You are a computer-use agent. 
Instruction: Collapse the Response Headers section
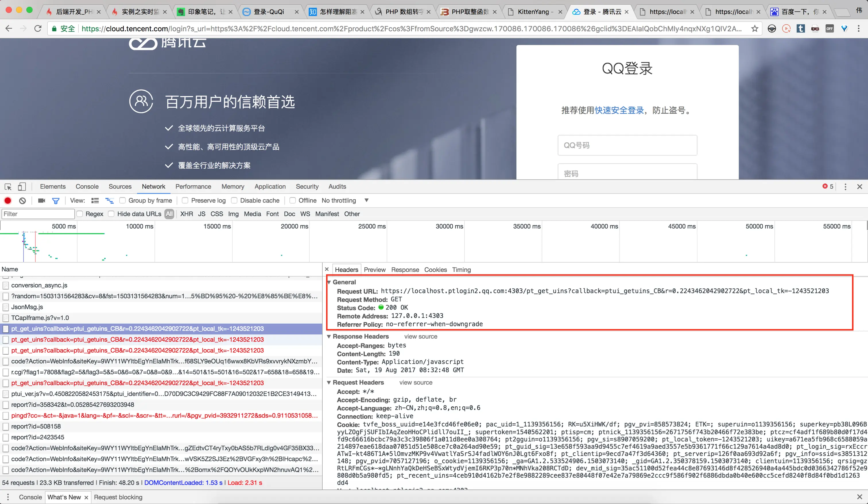coord(329,337)
